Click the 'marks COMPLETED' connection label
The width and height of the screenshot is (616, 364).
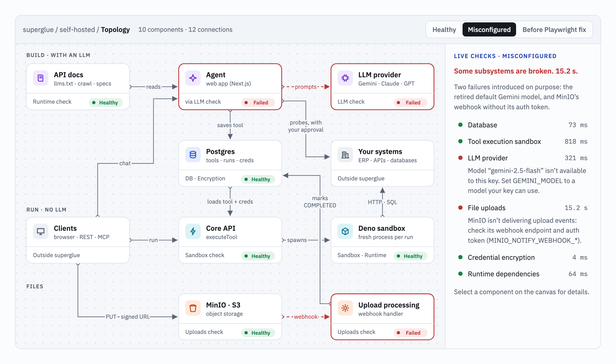(320, 202)
